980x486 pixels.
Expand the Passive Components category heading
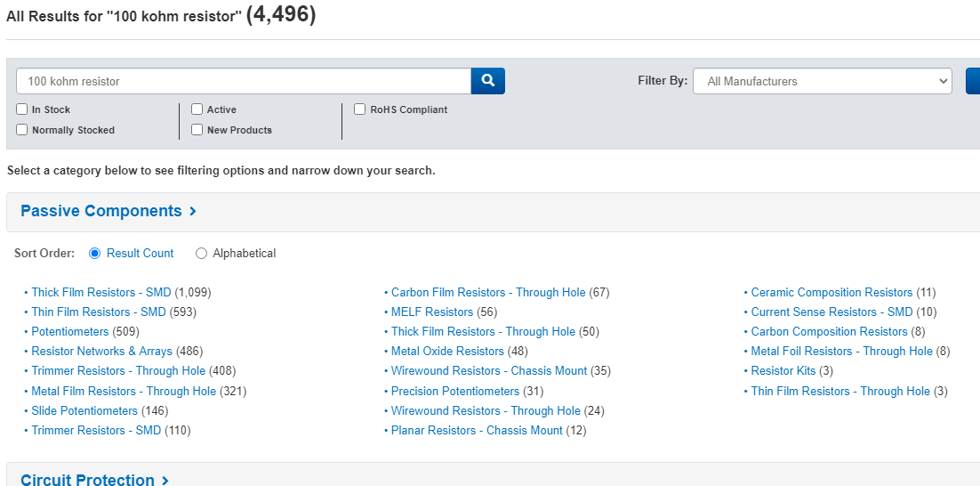click(108, 211)
